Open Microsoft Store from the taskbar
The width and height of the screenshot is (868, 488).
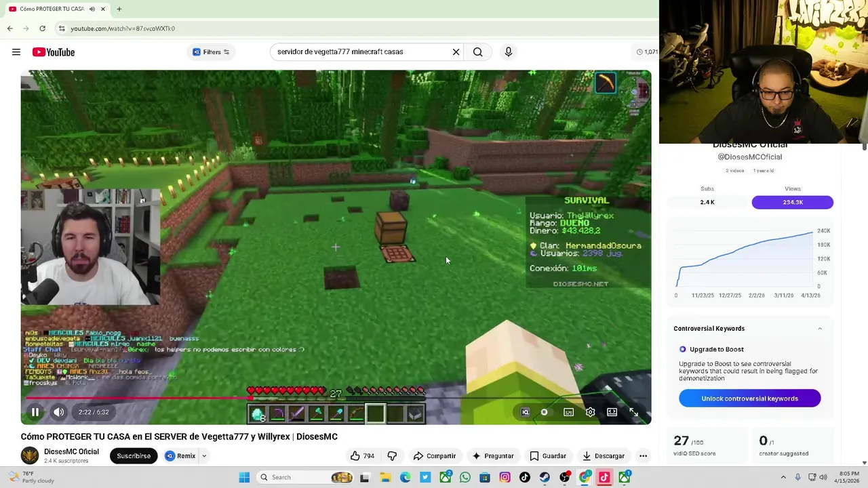[485, 477]
